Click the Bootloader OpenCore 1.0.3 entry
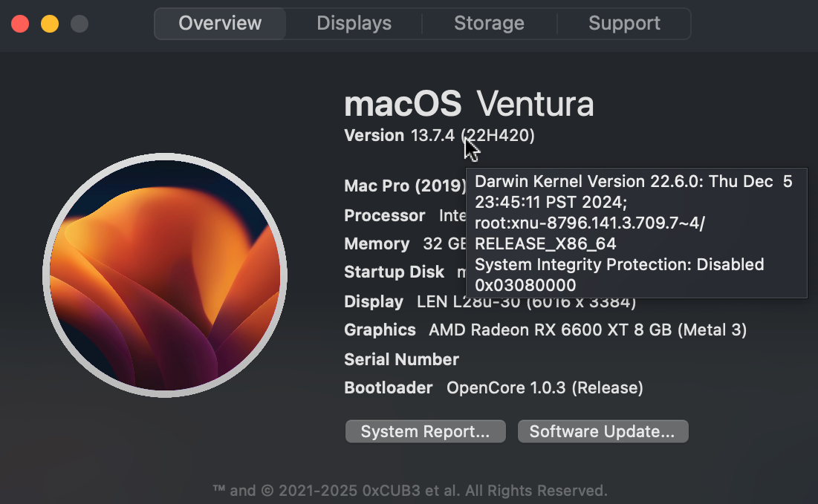 pos(493,387)
